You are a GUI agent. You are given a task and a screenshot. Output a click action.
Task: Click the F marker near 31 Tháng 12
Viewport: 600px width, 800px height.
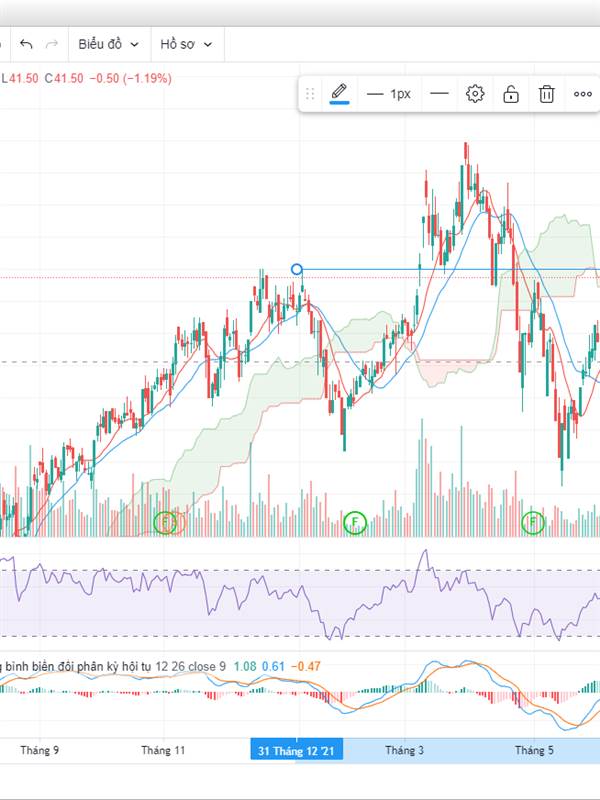pyautogui.click(x=355, y=522)
